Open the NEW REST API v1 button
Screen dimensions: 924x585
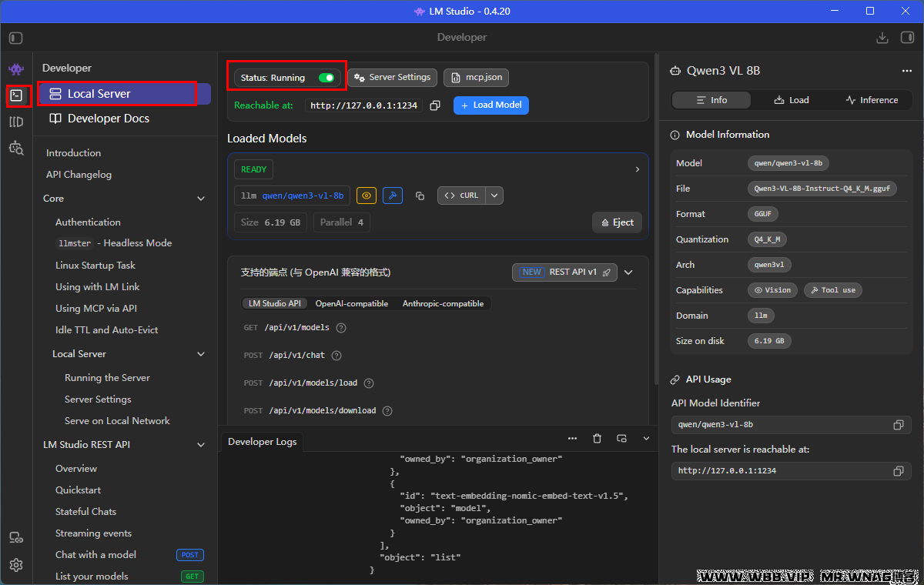[x=564, y=272]
